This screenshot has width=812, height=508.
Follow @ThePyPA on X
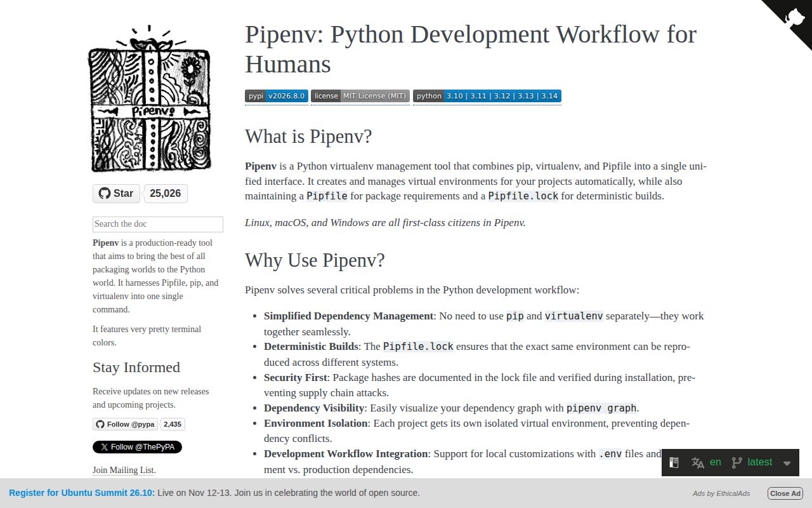(x=137, y=447)
